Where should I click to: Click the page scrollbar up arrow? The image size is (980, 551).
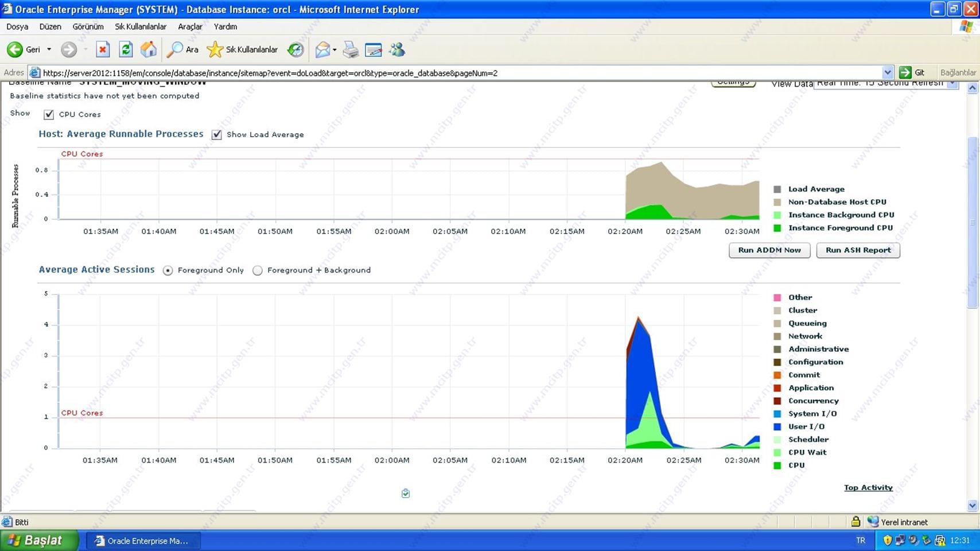click(x=972, y=88)
